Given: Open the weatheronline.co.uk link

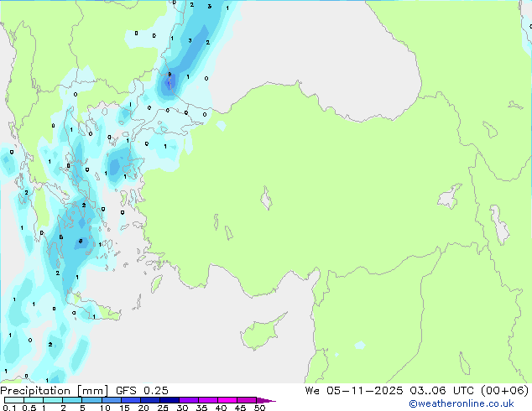Looking at the screenshot, I should (x=462, y=403).
